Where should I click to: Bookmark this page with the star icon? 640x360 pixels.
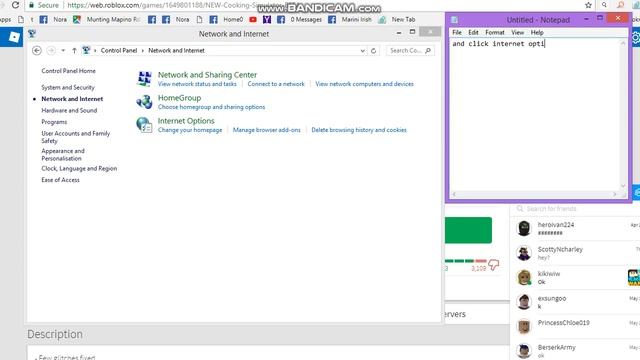coord(588,5)
